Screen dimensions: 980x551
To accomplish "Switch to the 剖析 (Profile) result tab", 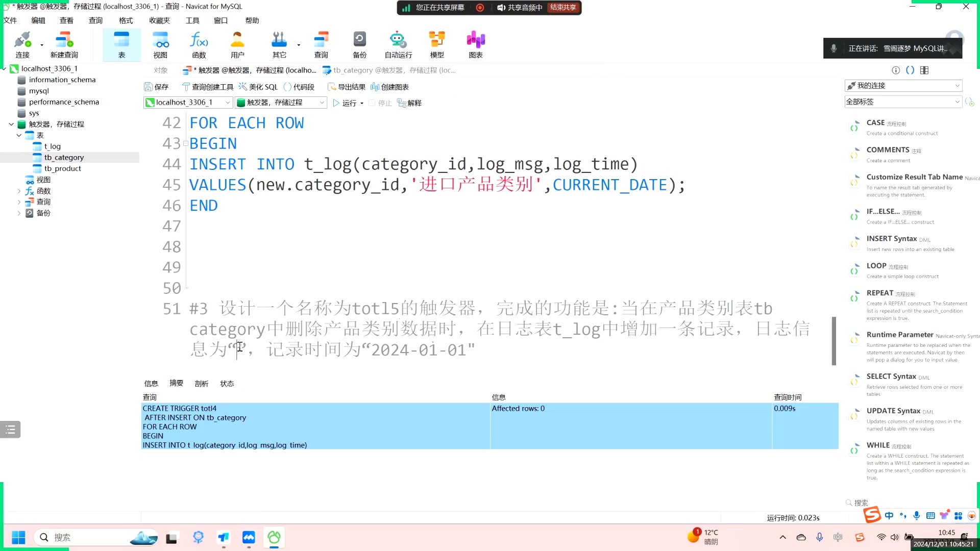I will [202, 384].
